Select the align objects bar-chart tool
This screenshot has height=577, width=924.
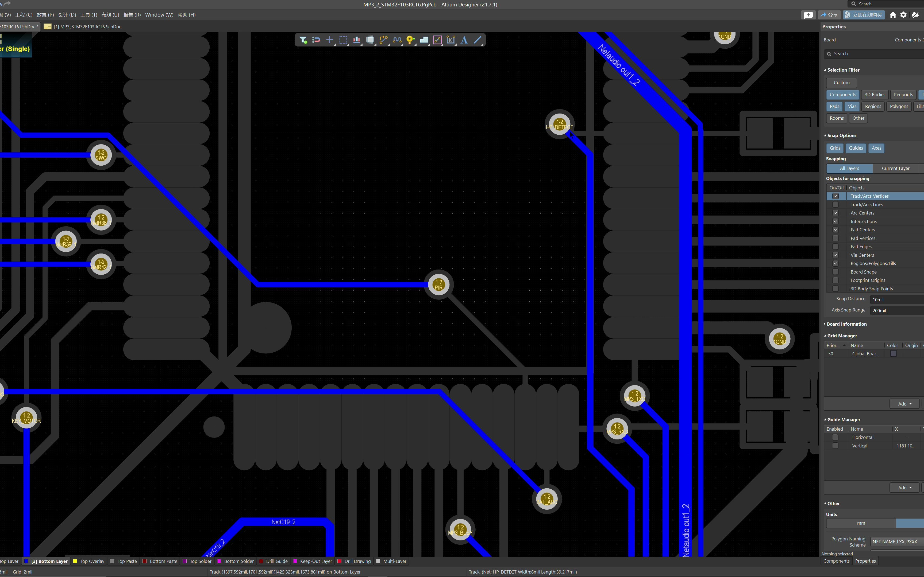coord(357,40)
